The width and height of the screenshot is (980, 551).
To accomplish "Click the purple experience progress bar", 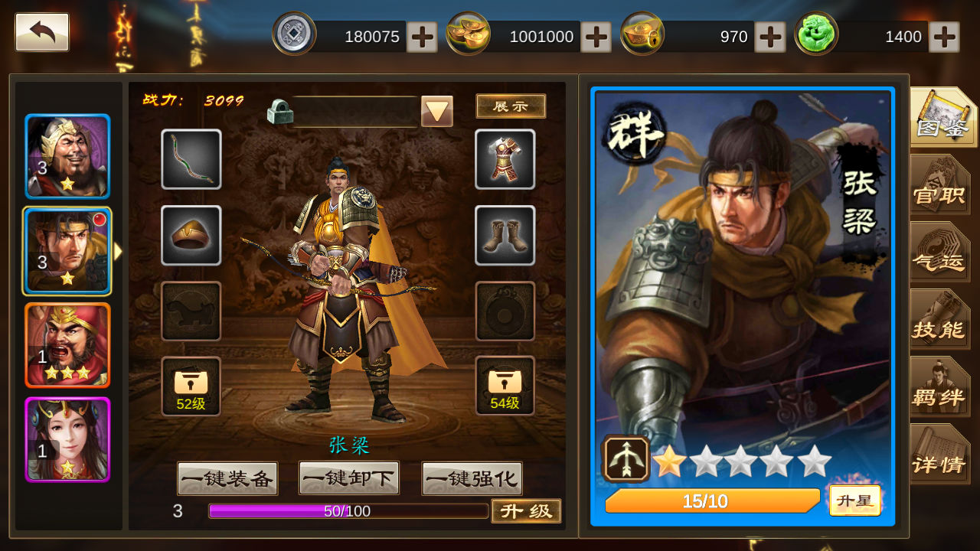I will pos(348,510).
